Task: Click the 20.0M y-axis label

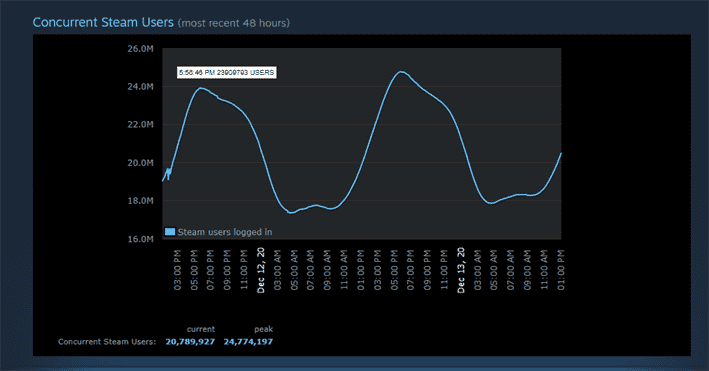Action: tap(140, 163)
